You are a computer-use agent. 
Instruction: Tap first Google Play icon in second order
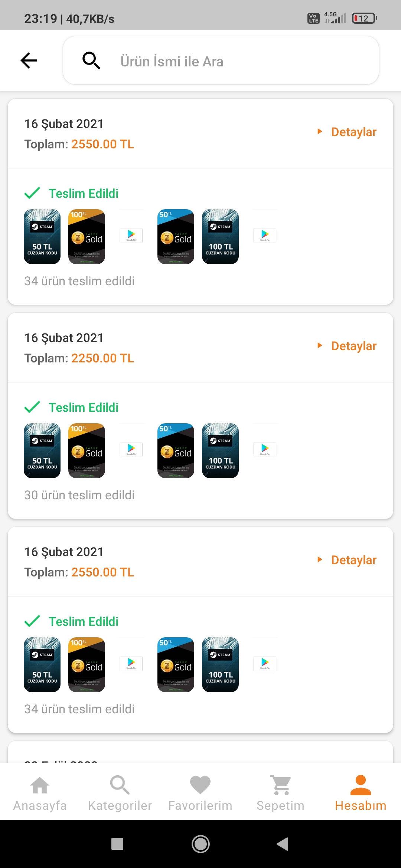pyautogui.click(x=131, y=450)
